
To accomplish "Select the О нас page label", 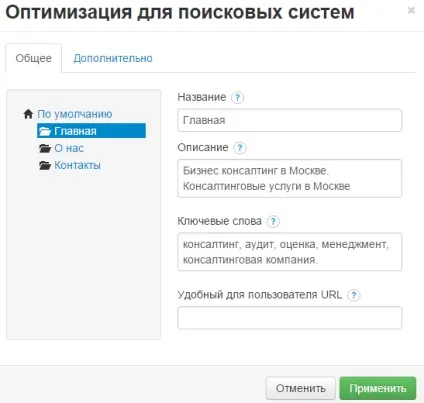I will [69, 148].
